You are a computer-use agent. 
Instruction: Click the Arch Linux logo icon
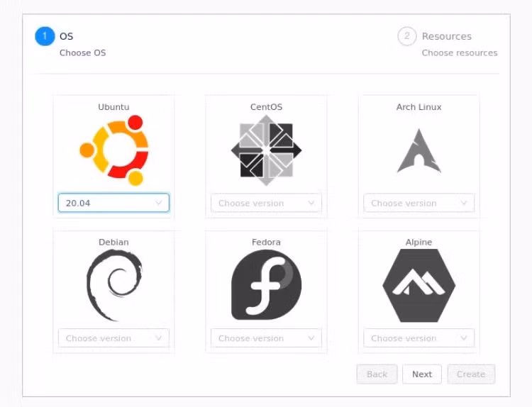pos(419,151)
